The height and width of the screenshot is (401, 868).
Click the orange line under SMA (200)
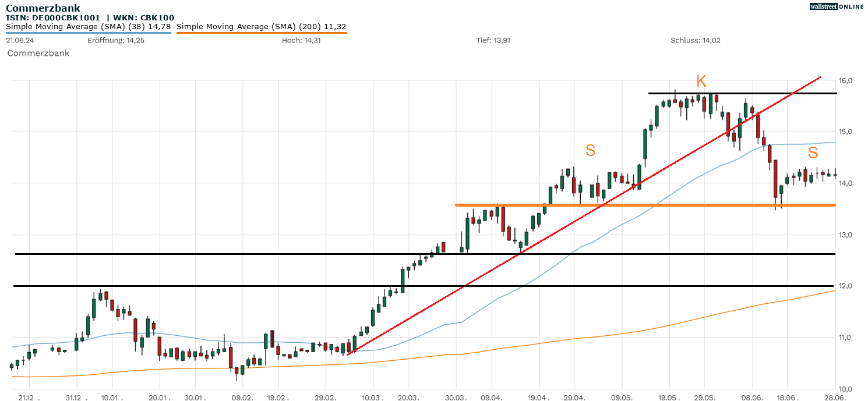pyautogui.click(x=261, y=33)
